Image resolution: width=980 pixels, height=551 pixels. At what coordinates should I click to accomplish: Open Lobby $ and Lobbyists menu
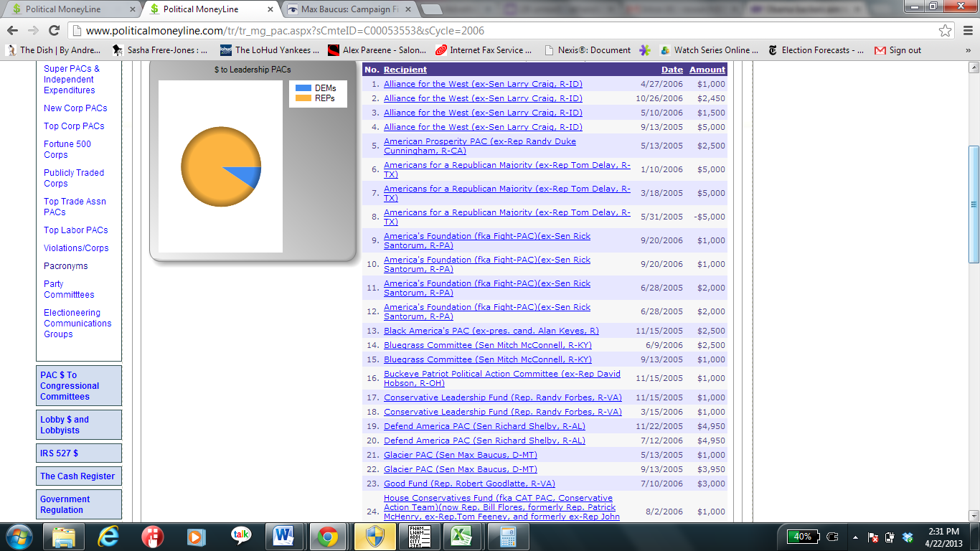click(x=79, y=425)
